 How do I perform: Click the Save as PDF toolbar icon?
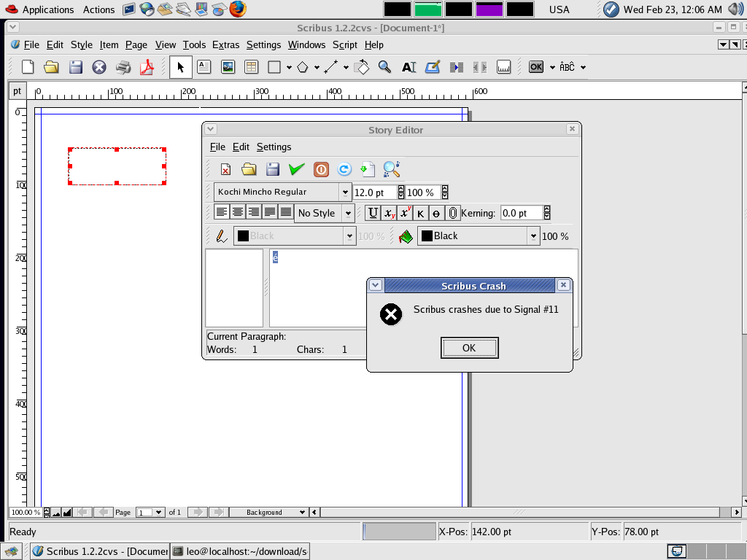tap(147, 67)
